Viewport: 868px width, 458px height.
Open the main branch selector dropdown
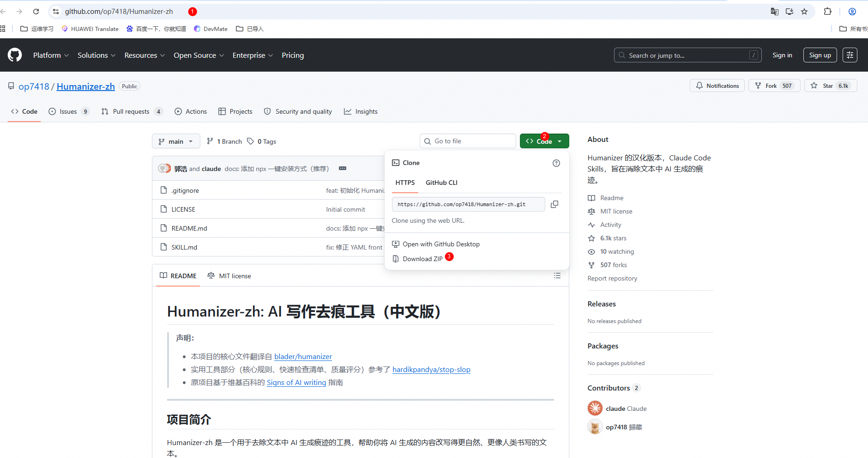(176, 141)
